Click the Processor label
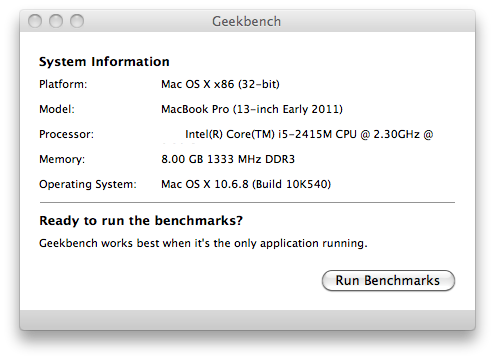495x360 pixels. tap(67, 134)
